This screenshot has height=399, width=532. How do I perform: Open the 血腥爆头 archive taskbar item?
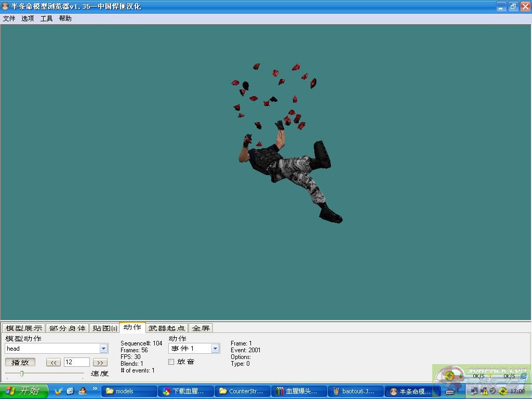point(299,391)
